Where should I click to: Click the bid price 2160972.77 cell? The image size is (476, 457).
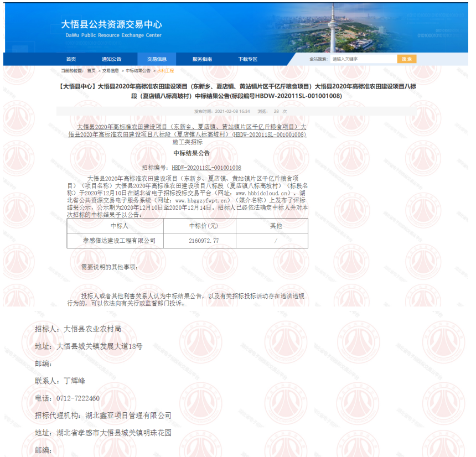pos(200,241)
